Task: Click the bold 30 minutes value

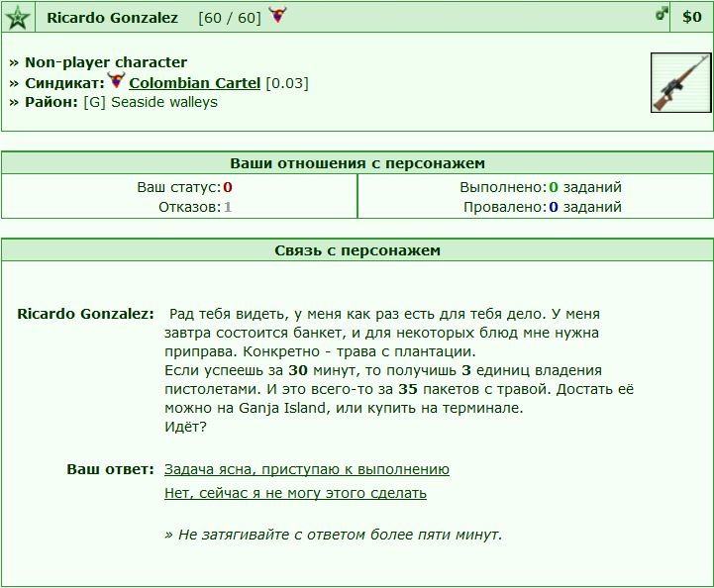Action: (298, 370)
